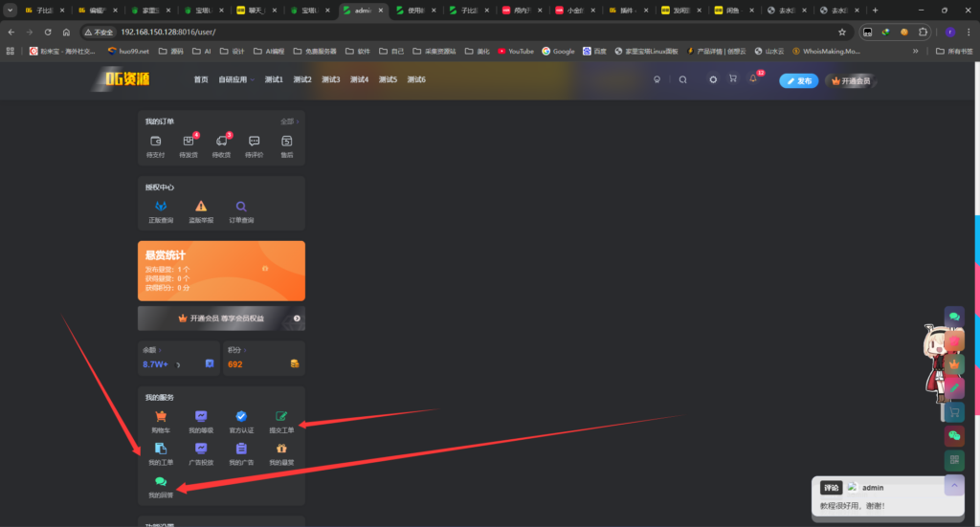The width and height of the screenshot is (980, 527).
Task: Go to 首页 in the navigation bar
Action: [x=200, y=79]
